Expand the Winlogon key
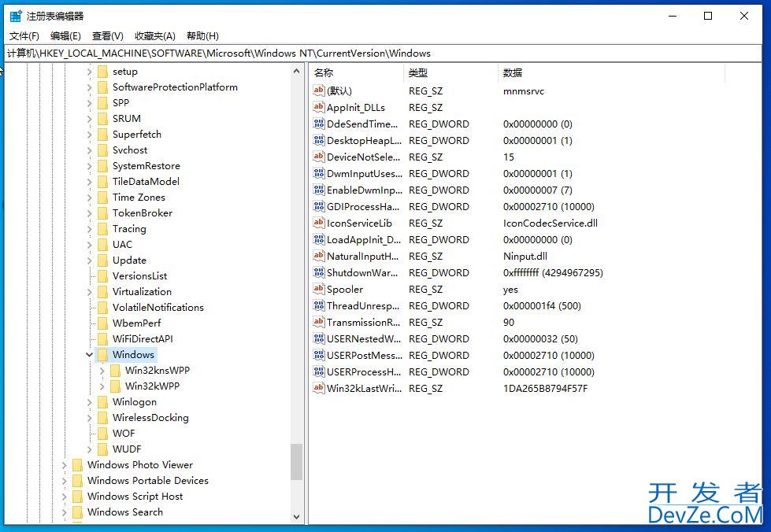Image resolution: width=771 pixels, height=532 pixels. pyautogui.click(x=90, y=402)
